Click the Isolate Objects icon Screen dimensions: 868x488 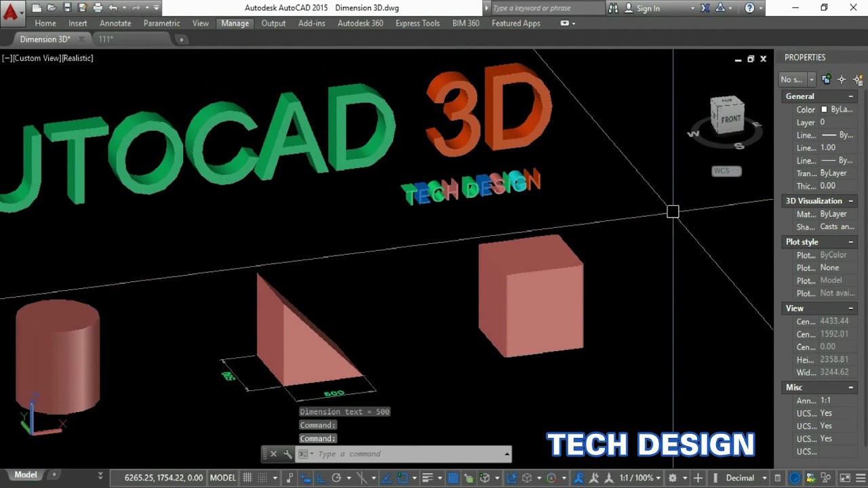825,478
